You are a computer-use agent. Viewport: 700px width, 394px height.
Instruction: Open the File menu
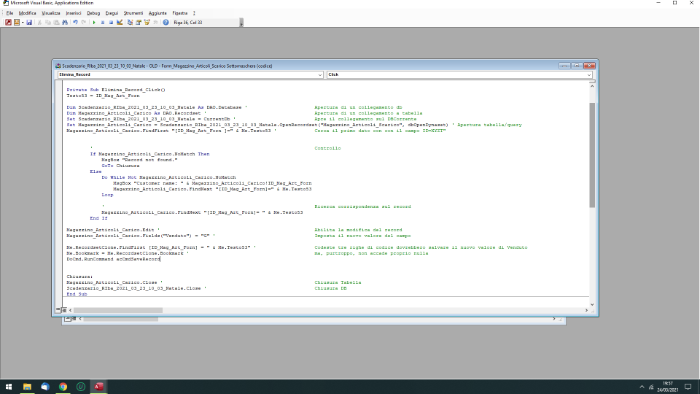[x=10, y=13]
